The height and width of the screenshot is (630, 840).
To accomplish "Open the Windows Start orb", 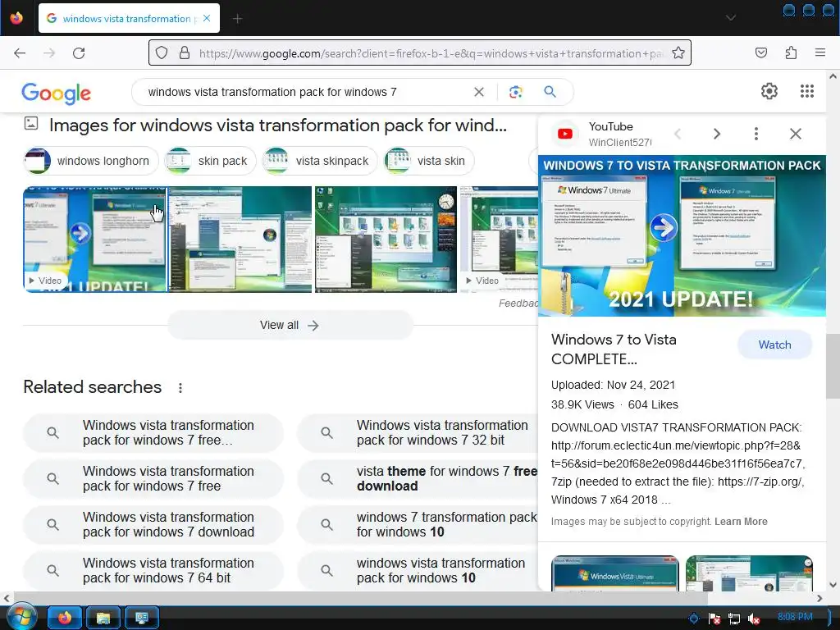I will [21, 617].
